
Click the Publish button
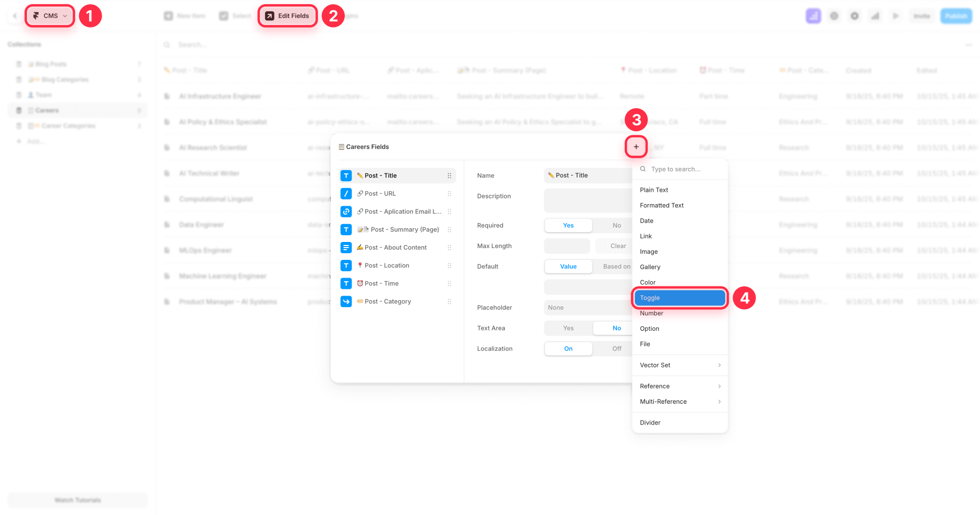pyautogui.click(x=956, y=16)
